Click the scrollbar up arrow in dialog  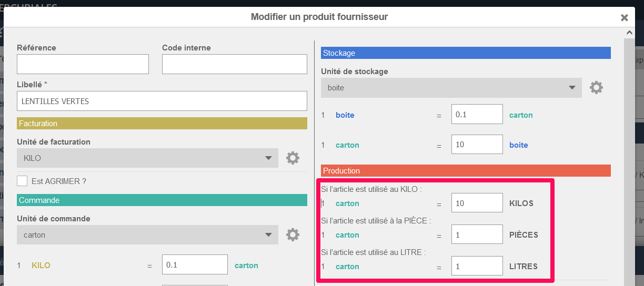pos(629,33)
